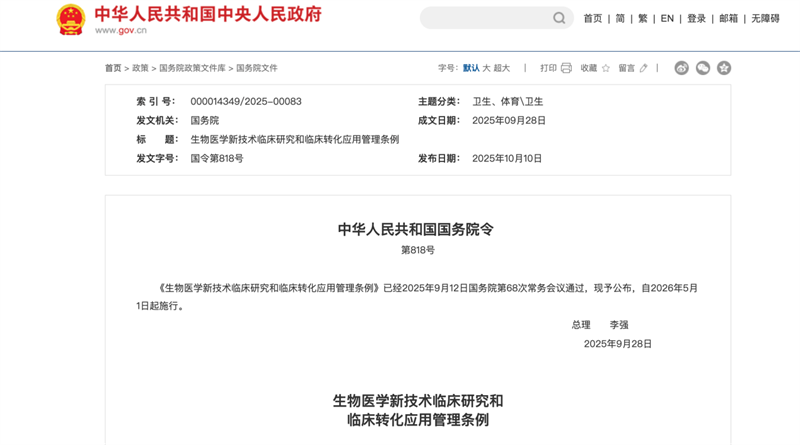The width and height of the screenshot is (800, 445).
Task: Click the leave message (留言) pencil icon
Action: point(644,68)
